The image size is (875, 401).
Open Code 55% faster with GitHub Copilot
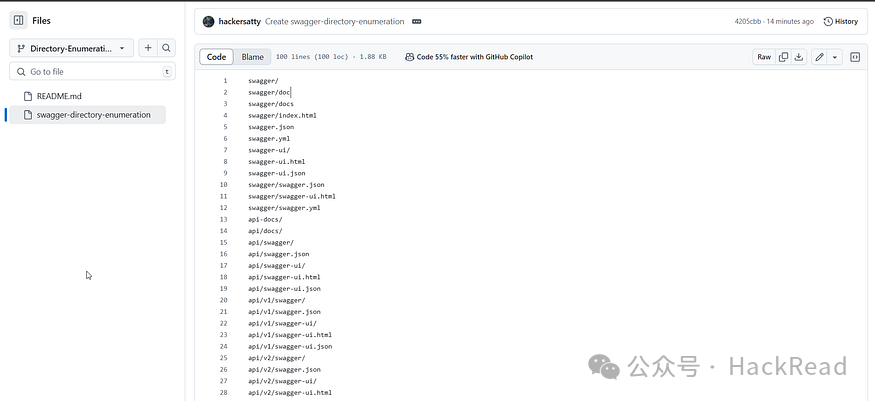click(x=469, y=57)
